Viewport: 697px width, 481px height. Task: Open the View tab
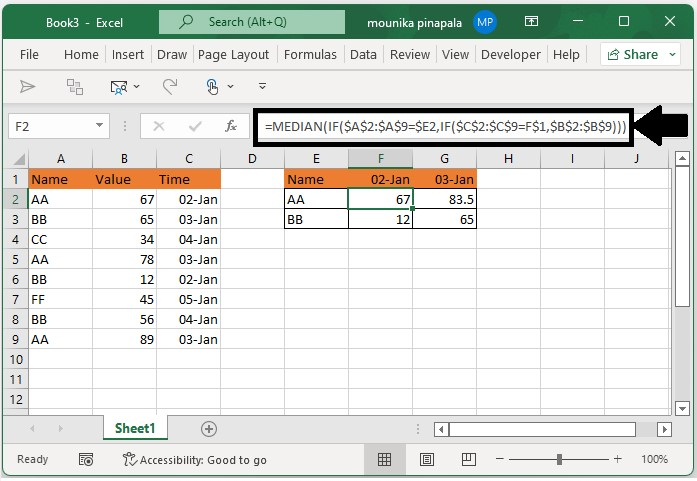455,55
